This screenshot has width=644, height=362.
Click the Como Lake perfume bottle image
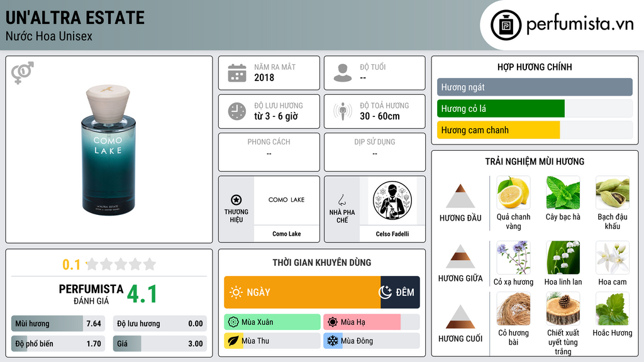click(x=108, y=150)
